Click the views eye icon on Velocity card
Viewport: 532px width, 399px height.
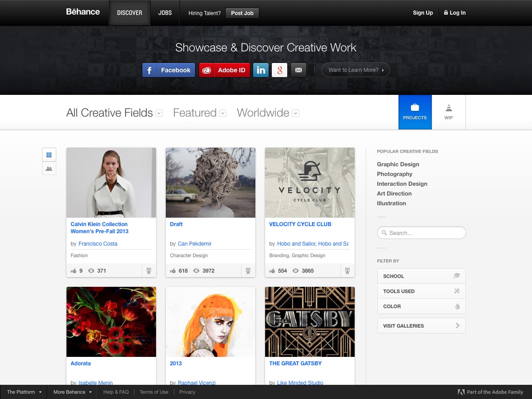(295, 270)
